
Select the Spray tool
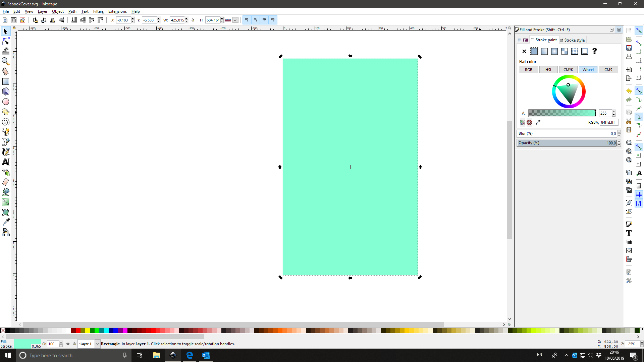5,172
